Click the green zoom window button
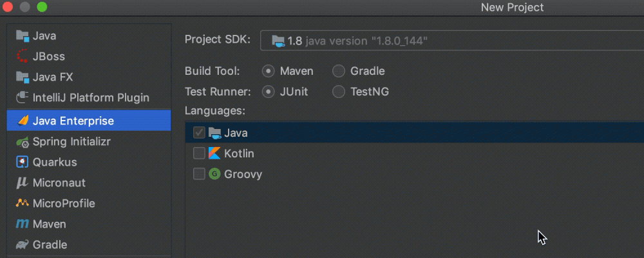The image size is (644, 258). pyautogui.click(x=42, y=7)
